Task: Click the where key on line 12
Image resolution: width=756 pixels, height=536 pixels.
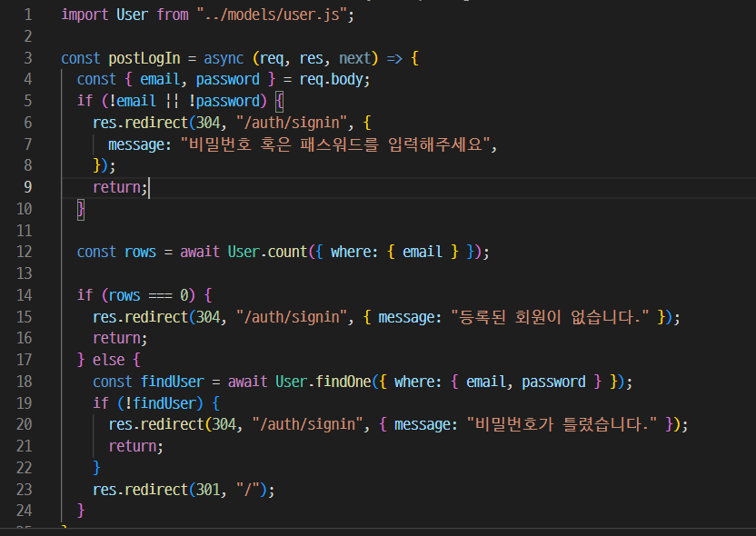Action: (351, 252)
